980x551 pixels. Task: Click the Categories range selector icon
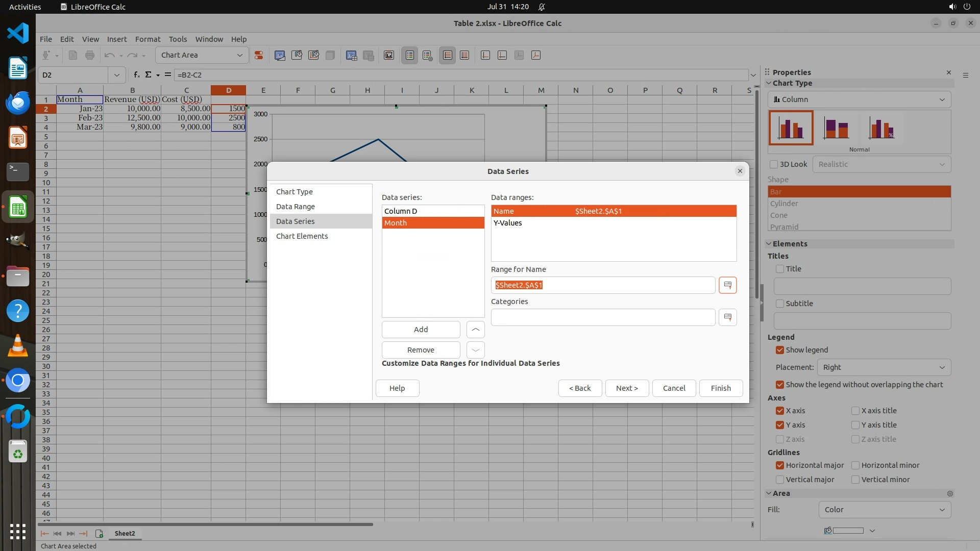(x=727, y=317)
